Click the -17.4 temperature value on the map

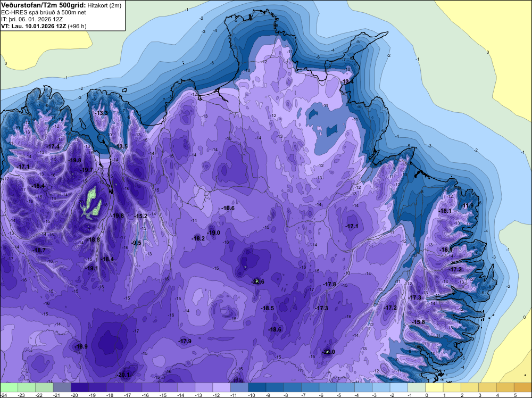(x=53, y=146)
